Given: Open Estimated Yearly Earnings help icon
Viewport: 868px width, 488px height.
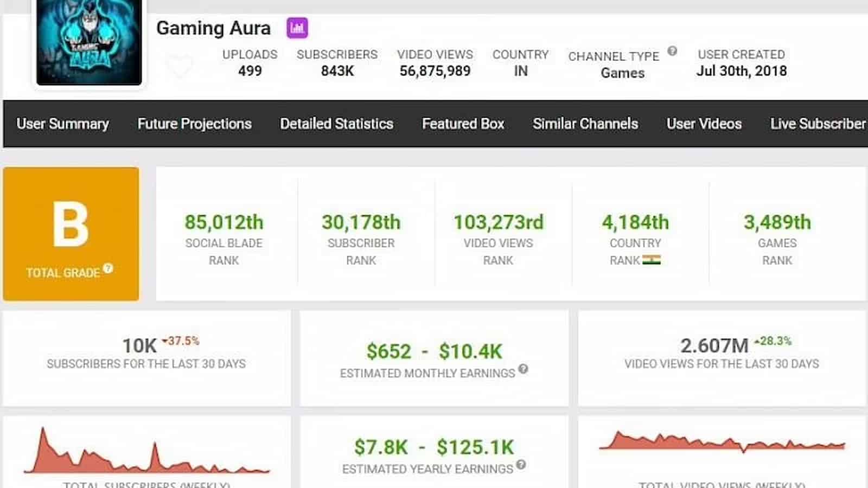Looking at the screenshot, I should (521, 465).
